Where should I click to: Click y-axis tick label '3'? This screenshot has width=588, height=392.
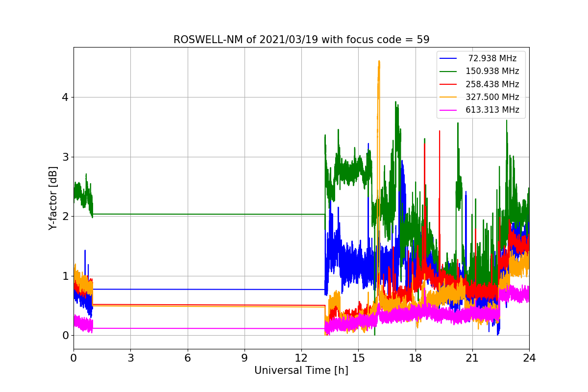66,157
